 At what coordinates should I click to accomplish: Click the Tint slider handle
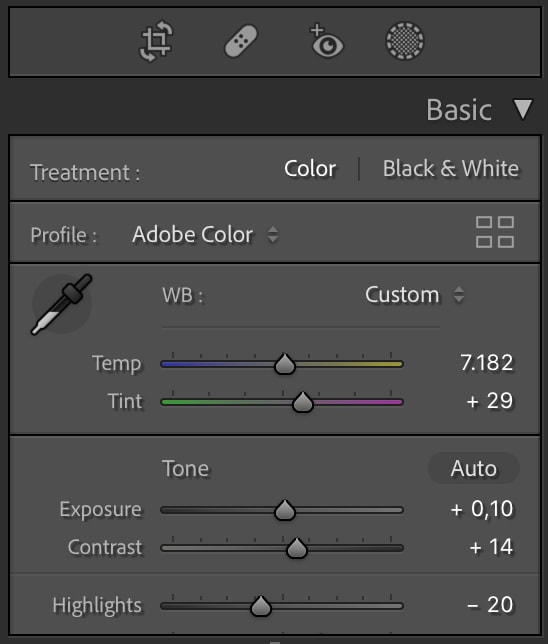pos(303,402)
